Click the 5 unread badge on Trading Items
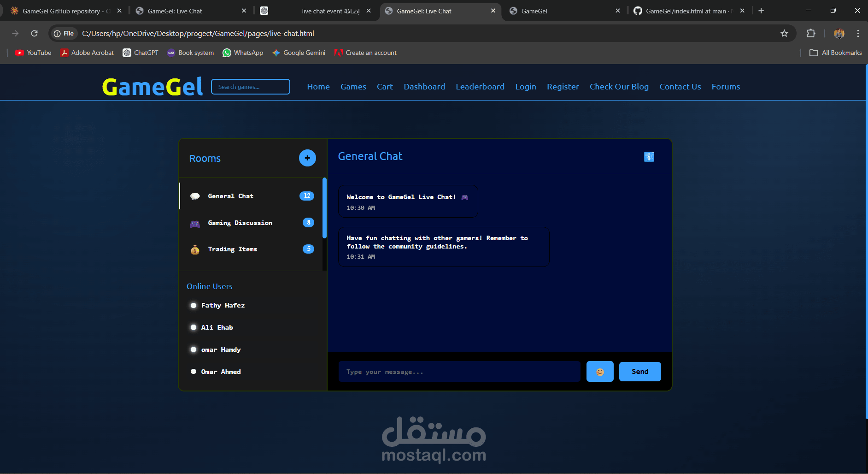Screen dimensions: 868x474 pyautogui.click(x=309, y=249)
